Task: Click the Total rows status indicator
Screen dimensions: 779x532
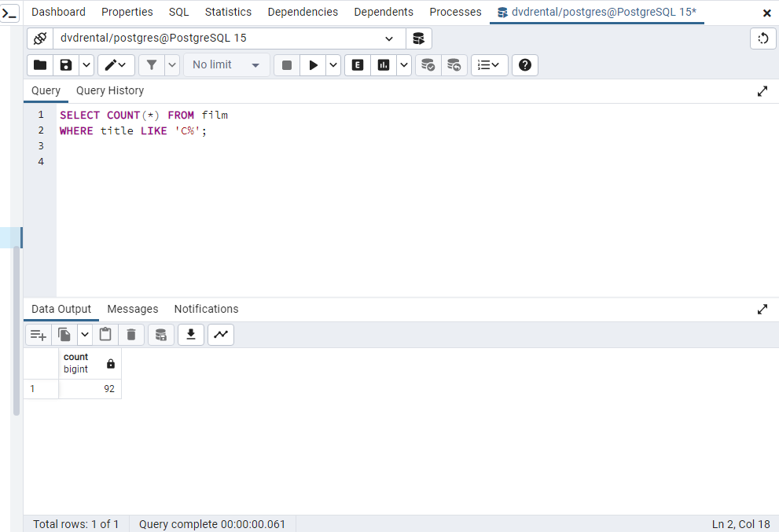Action: pos(75,523)
